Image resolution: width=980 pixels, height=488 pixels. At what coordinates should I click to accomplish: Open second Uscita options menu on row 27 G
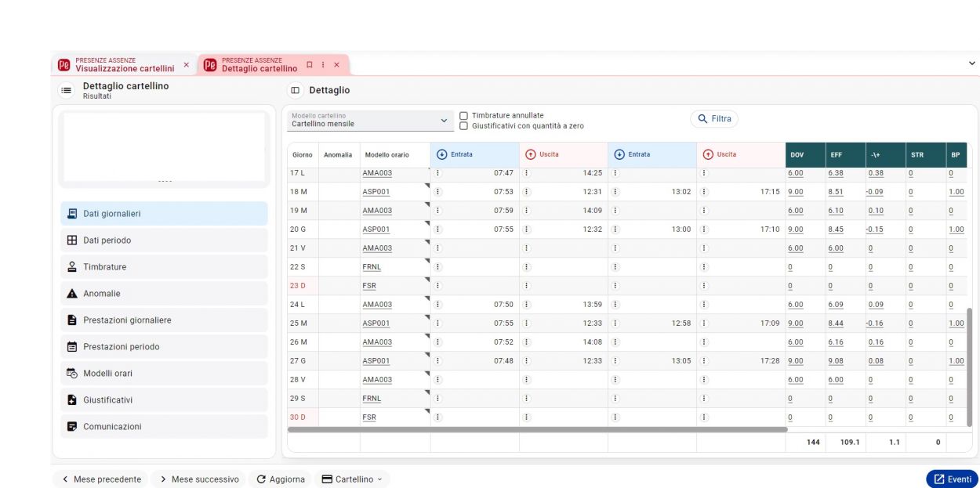click(x=704, y=361)
